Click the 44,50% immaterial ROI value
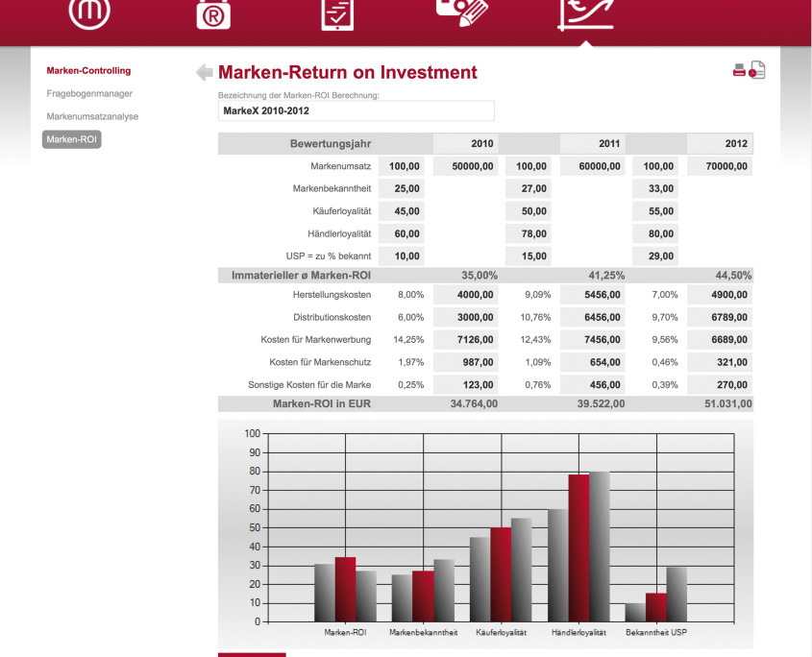 [x=733, y=276]
